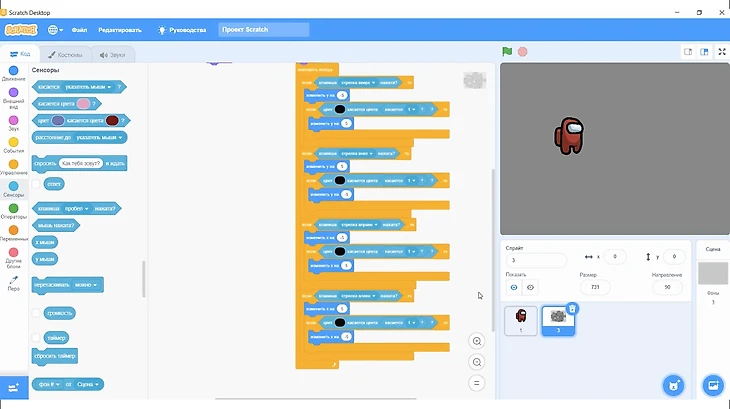This screenshot has width=730, height=409.
Task: Click the y мыши block
Action: coord(45,259)
